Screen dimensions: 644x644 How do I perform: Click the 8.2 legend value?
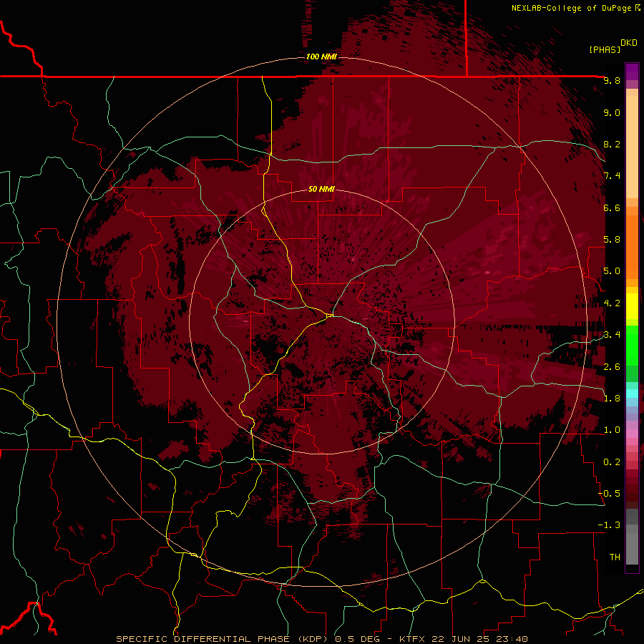point(612,144)
